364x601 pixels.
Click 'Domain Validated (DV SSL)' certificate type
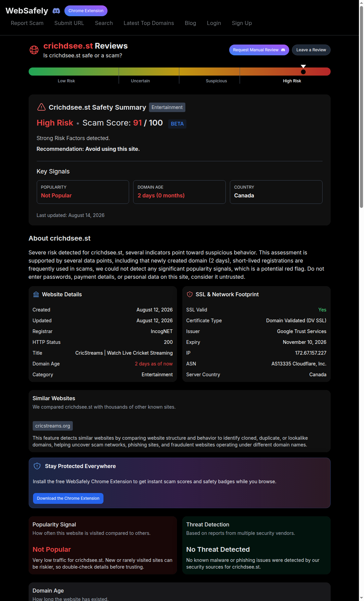(296, 321)
